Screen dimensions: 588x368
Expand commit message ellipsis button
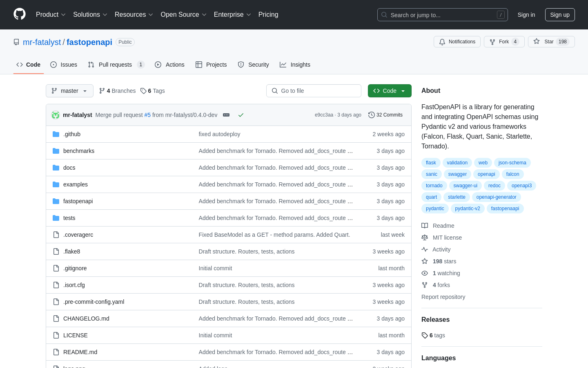226,115
